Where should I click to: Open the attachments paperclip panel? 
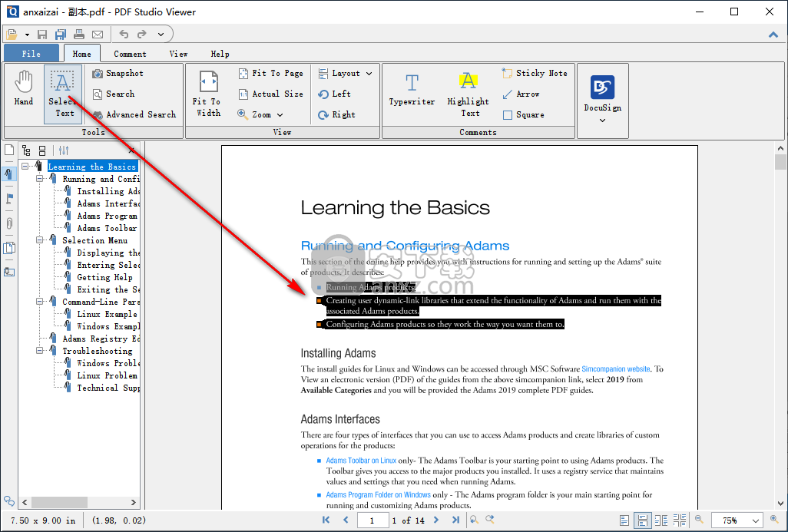pos(9,223)
